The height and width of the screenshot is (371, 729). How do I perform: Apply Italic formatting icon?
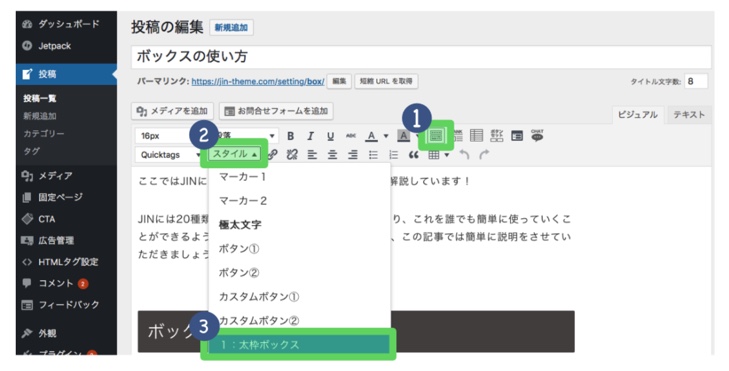click(310, 136)
